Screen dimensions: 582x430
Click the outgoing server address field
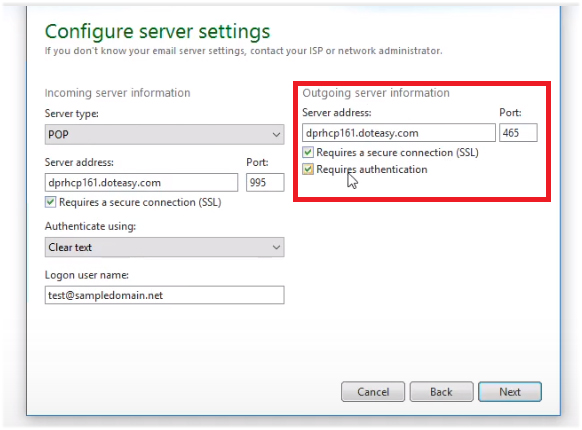pyautogui.click(x=399, y=133)
